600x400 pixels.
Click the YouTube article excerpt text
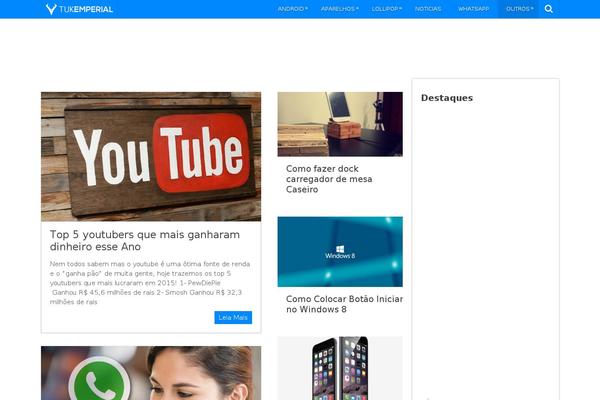[x=150, y=283]
